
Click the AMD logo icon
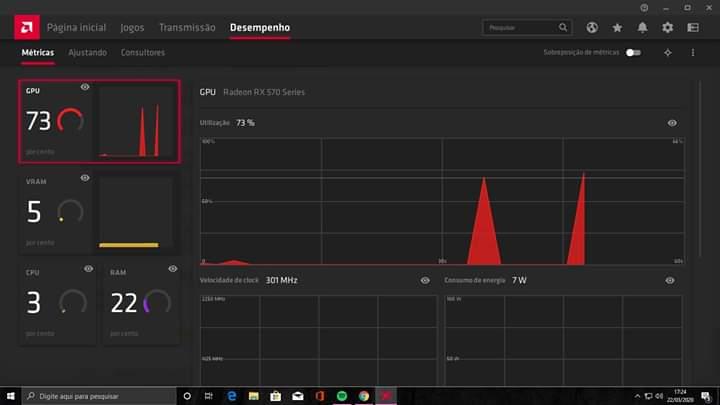[27, 28]
